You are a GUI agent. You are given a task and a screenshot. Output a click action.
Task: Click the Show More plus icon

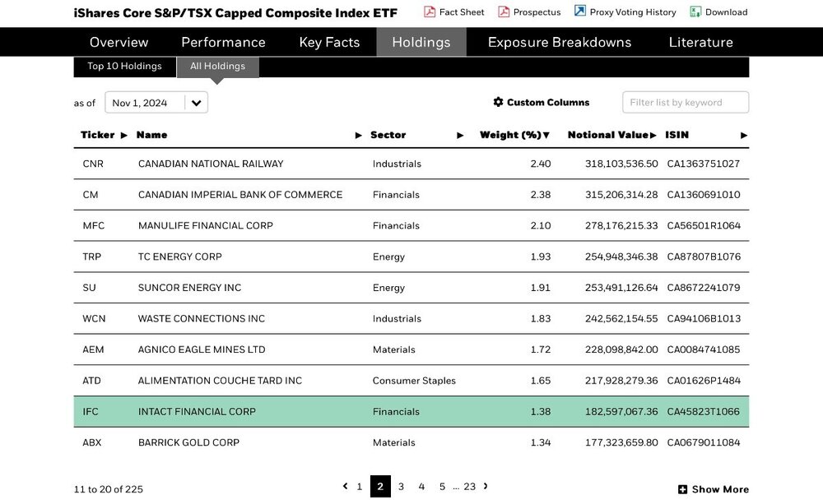point(682,489)
